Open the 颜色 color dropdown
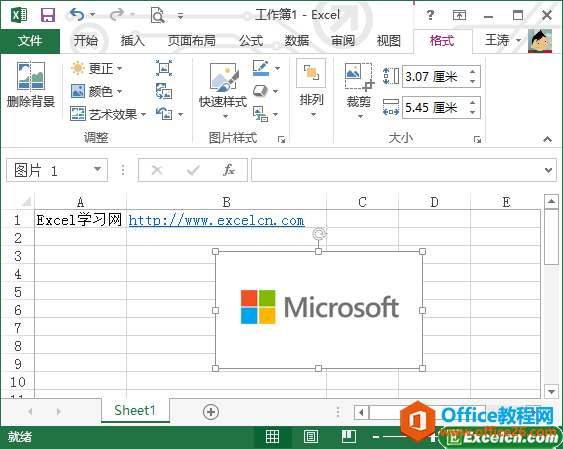This screenshot has width=563, height=449. point(96,91)
